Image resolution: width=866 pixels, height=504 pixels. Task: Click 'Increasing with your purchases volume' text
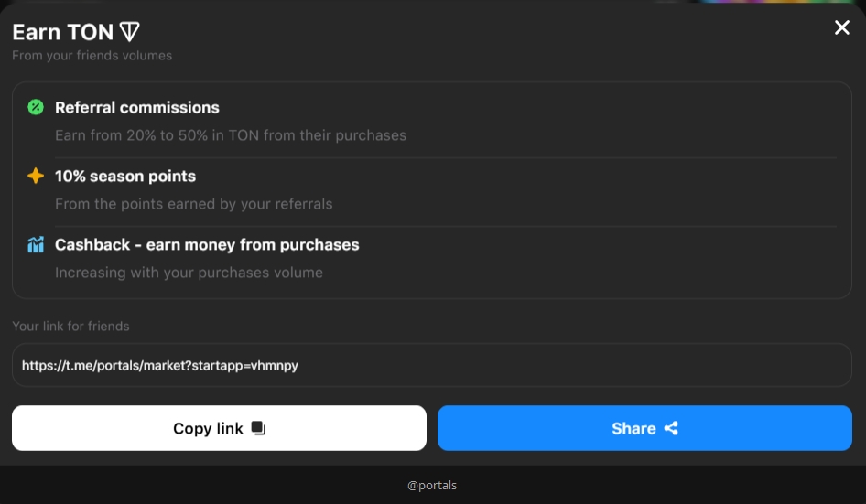(x=189, y=273)
